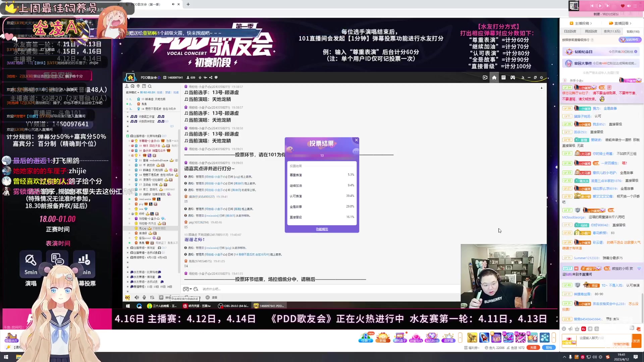Favorite the PDD歌友会 channel star icon
The width and height of the screenshot is (644, 362).
tap(200, 77)
